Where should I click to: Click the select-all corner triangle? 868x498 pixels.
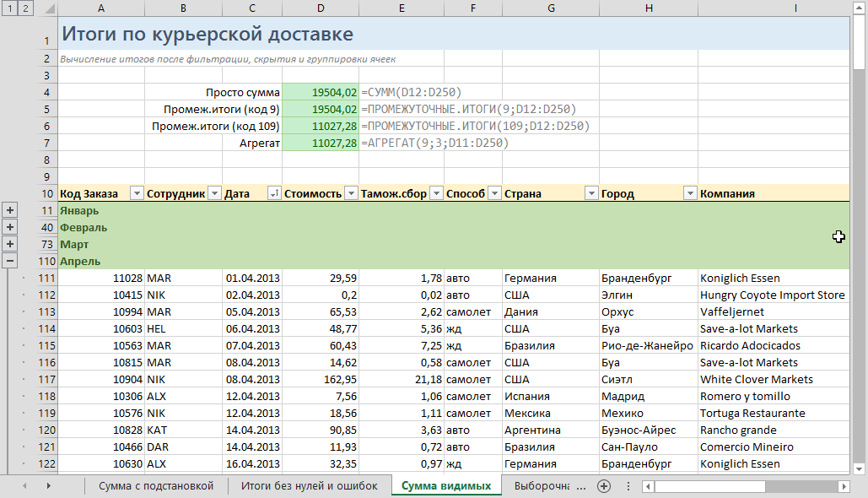click(x=49, y=9)
